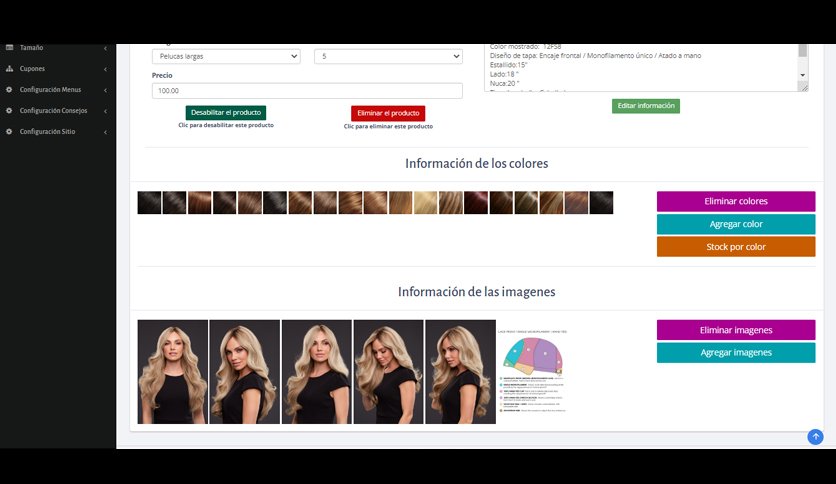The height and width of the screenshot is (484, 836).
Task: Click the Configuración Consejos gear icon
Action: [x=9, y=110]
